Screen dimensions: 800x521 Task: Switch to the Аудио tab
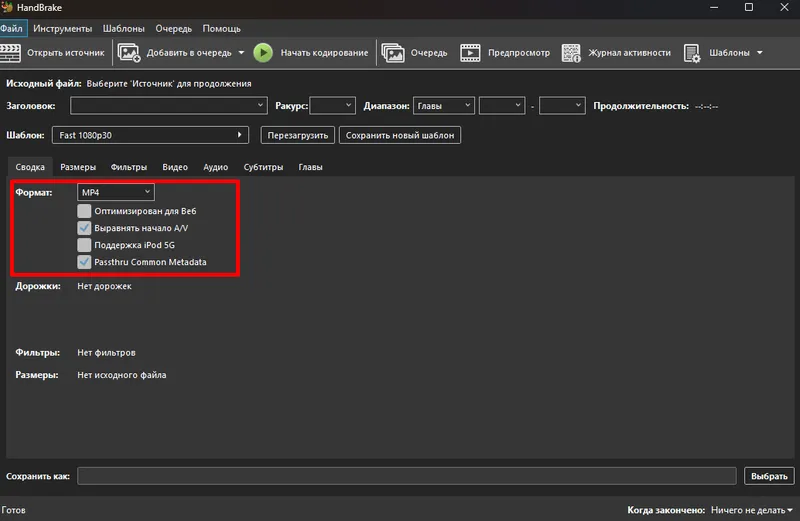pyautogui.click(x=215, y=167)
